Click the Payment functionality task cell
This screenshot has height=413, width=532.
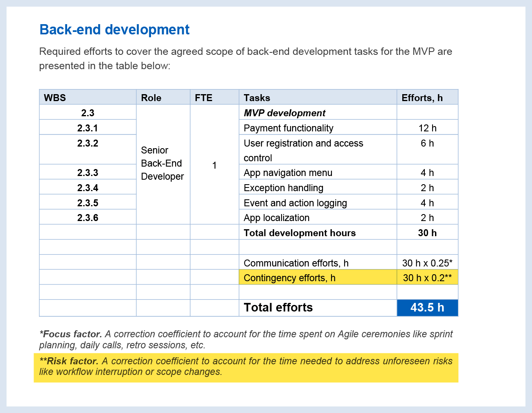[x=289, y=128]
